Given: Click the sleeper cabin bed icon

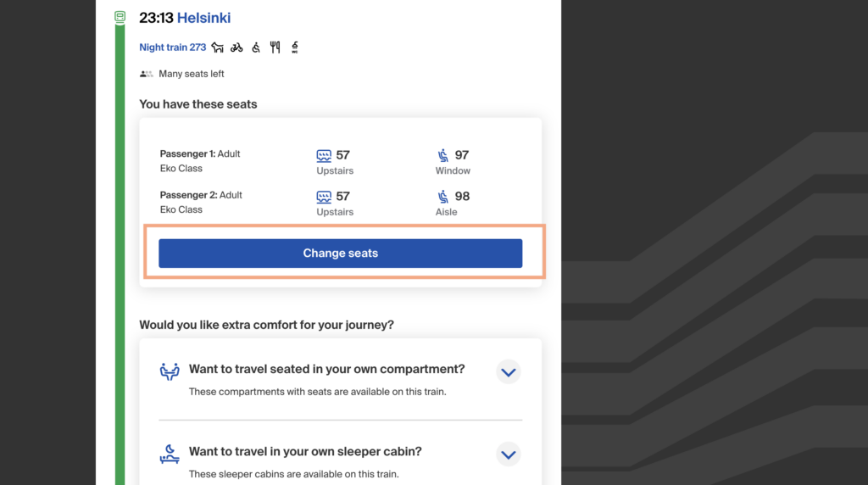Looking at the screenshot, I should click(170, 454).
